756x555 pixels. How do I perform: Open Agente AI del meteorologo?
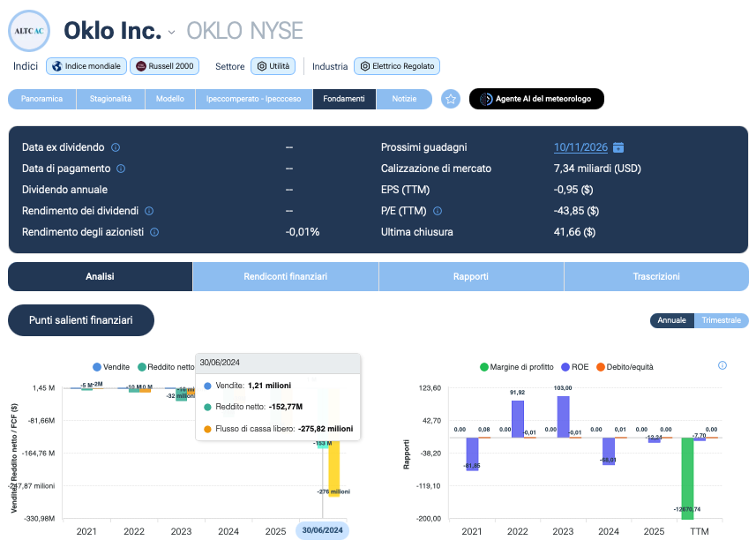tap(536, 99)
